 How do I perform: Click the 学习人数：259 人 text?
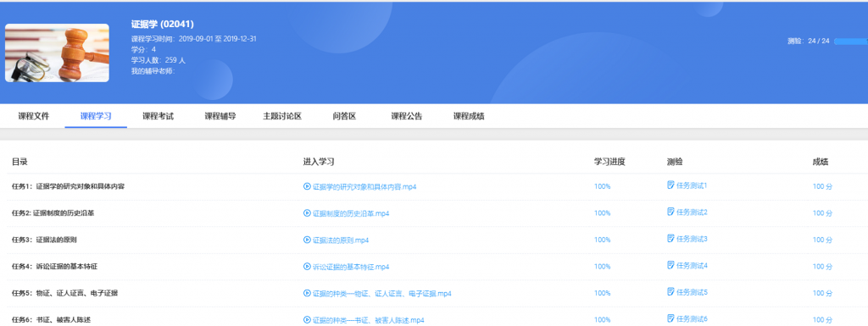(x=159, y=59)
